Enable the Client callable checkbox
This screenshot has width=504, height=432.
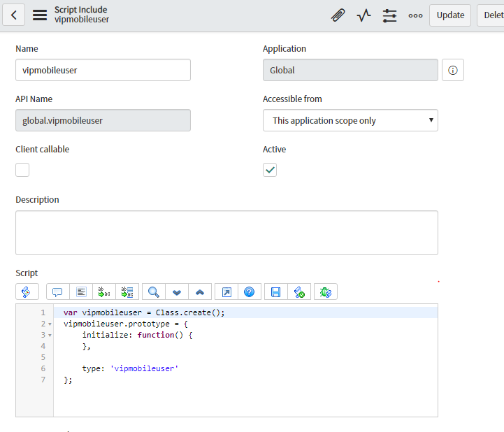[x=22, y=170]
